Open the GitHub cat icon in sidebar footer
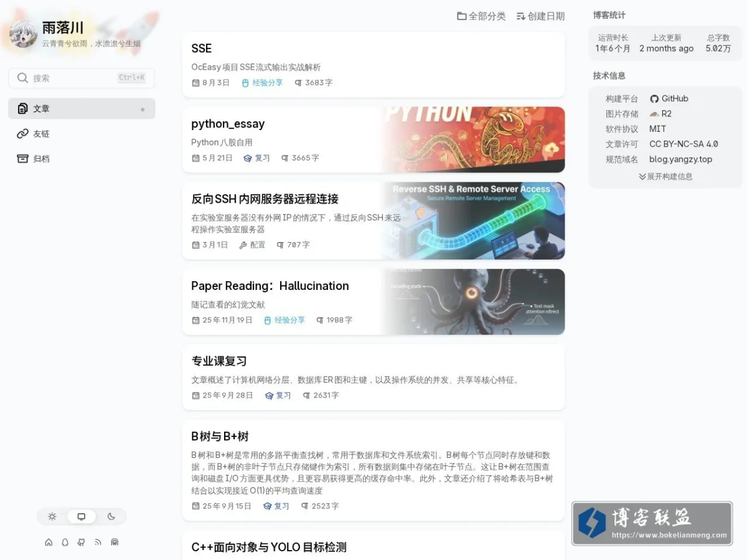The height and width of the screenshot is (560, 747). tap(81, 542)
